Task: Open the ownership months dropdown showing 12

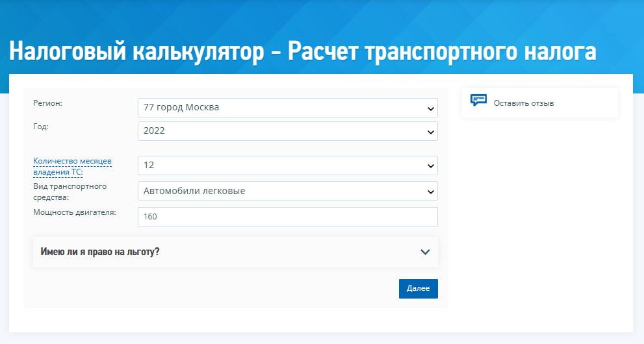Action: tap(287, 166)
